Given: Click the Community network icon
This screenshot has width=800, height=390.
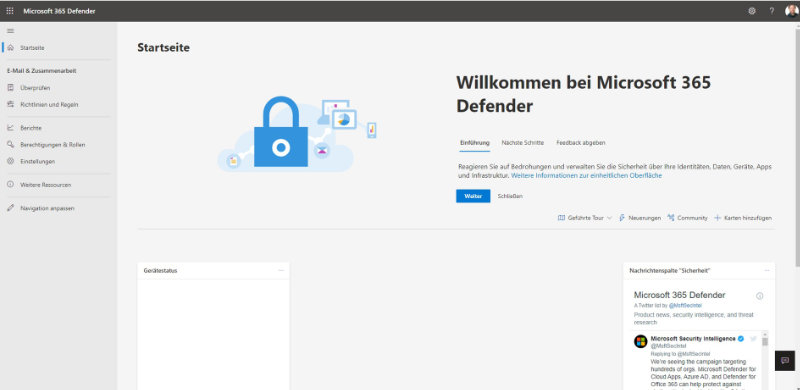Looking at the screenshot, I should coord(671,218).
